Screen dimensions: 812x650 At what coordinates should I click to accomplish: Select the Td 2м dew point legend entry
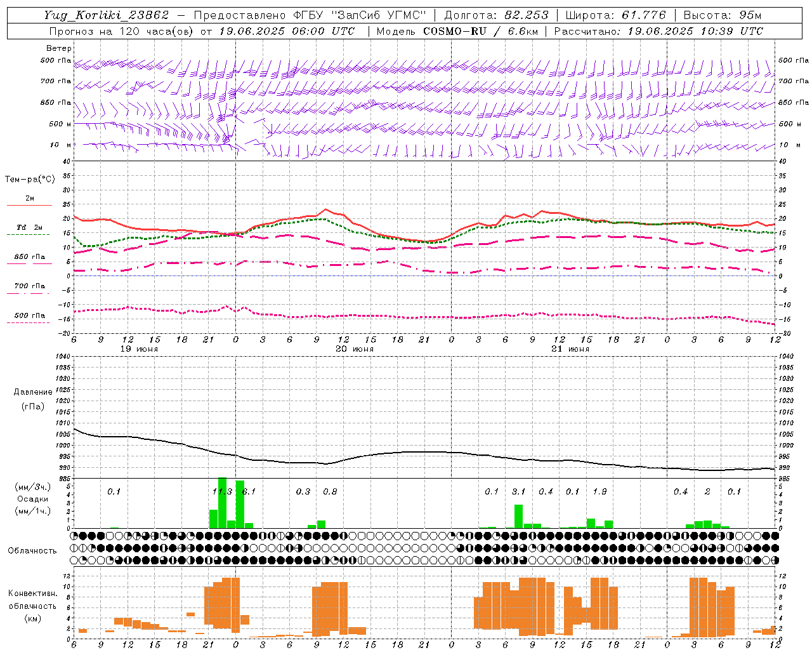(x=29, y=227)
